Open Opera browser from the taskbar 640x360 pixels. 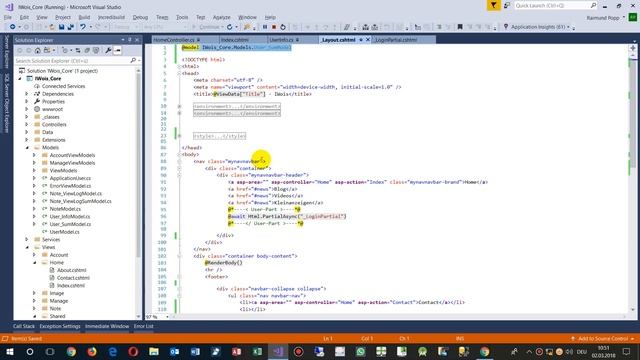tap(133, 351)
